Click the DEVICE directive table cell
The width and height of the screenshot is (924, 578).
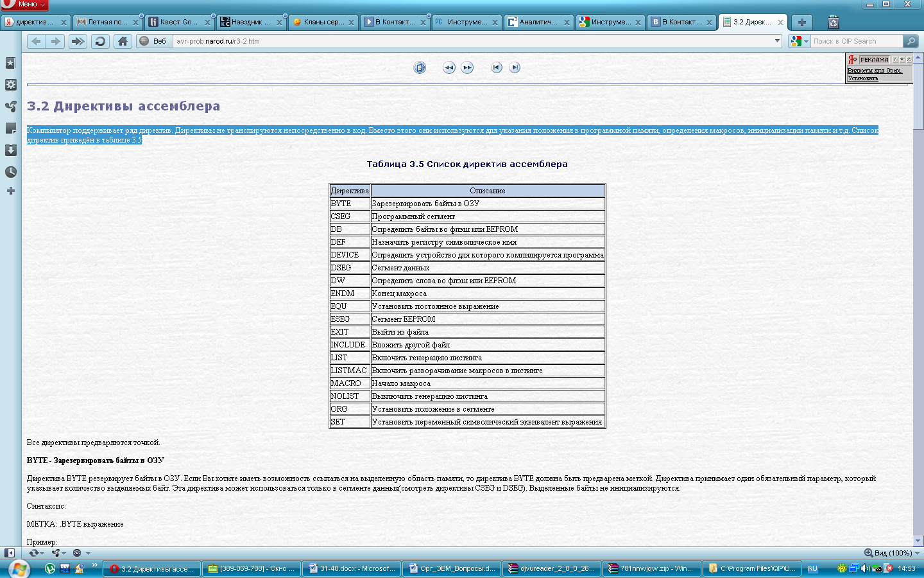point(350,255)
